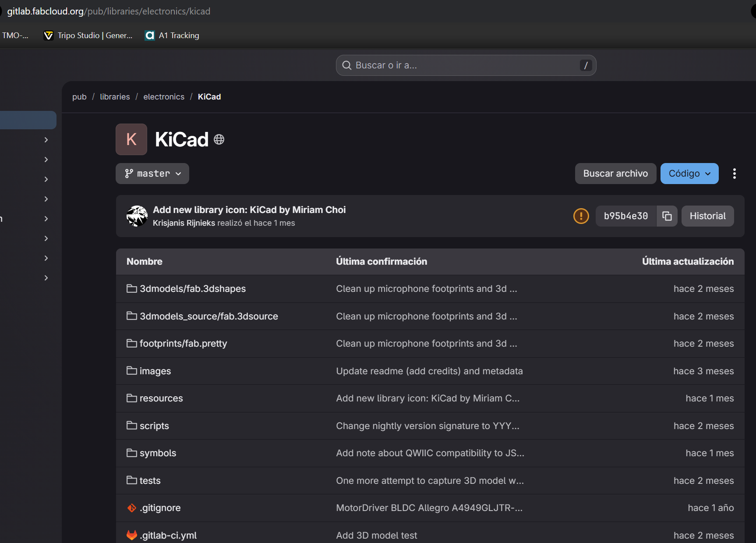Open the Tripo Studio bookmark
The height and width of the screenshot is (543, 756).
coord(88,35)
